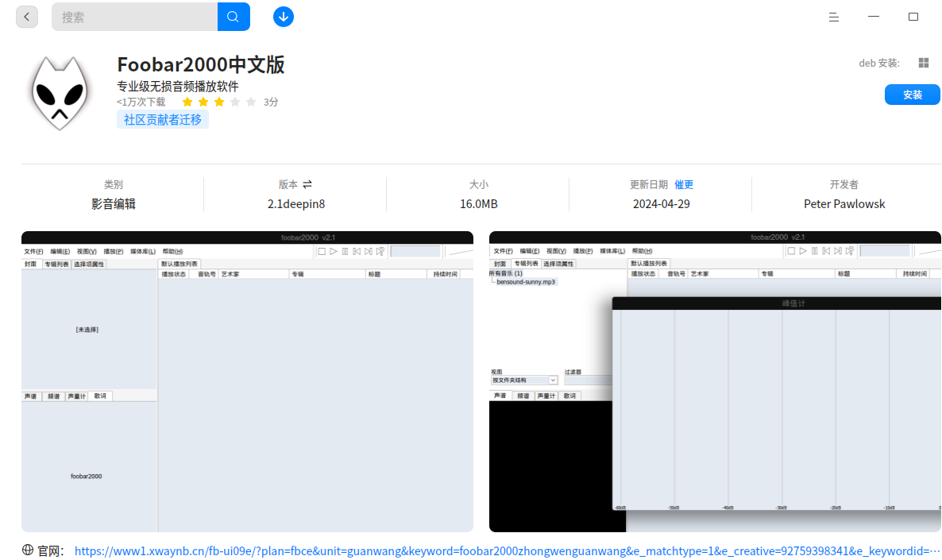The width and height of the screenshot is (942, 560).
Task: Click the deb 安装: label
Action: [879, 63]
